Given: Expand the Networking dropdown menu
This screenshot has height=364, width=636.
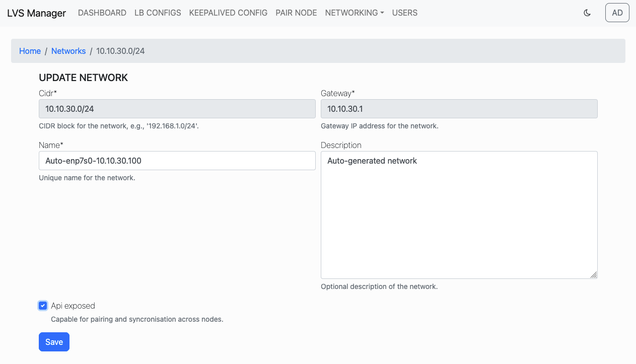Looking at the screenshot, I should click(355, 13).
